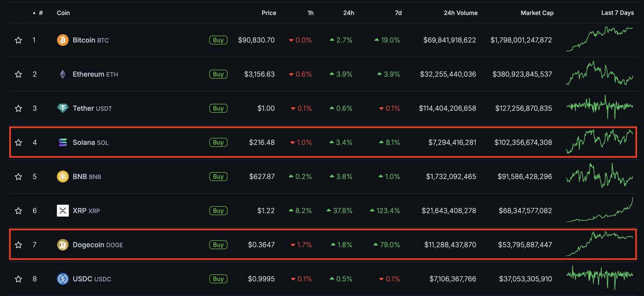Click Tether 24h volume $114,404,206,658

[x=448, y=108]
